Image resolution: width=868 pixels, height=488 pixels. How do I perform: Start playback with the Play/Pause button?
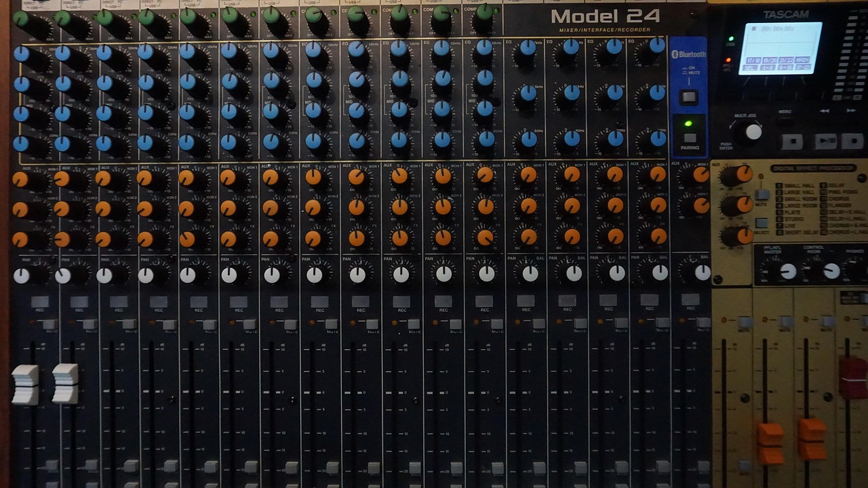point(825,141)
